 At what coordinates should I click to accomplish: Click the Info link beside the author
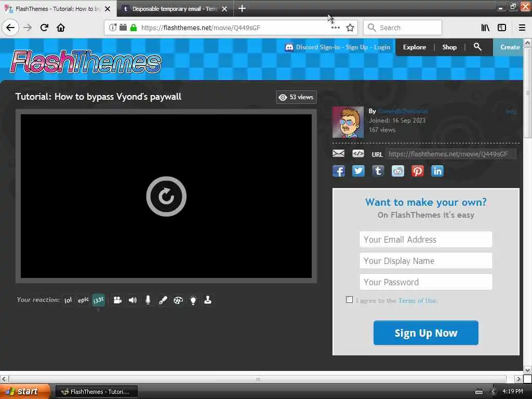point(511,111)
